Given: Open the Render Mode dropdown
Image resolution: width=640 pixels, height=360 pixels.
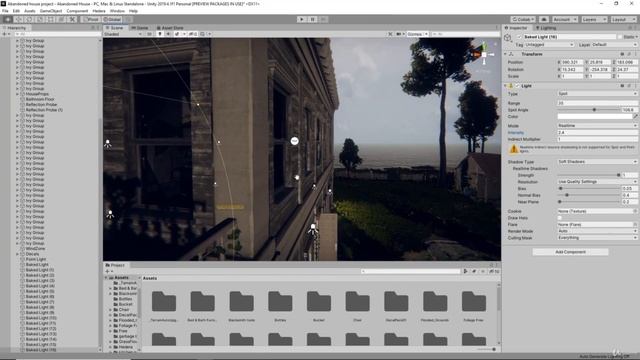Looking at the screenshot, I should coord(597,231).
